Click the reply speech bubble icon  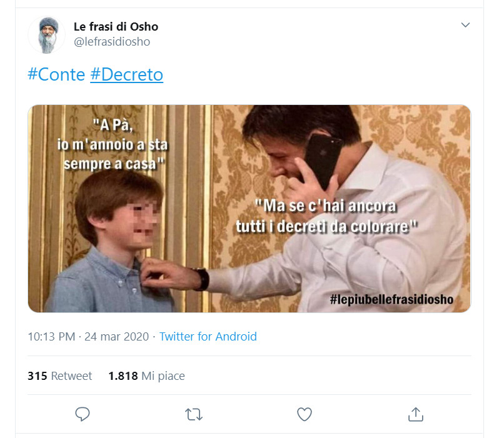coord(83,414)
